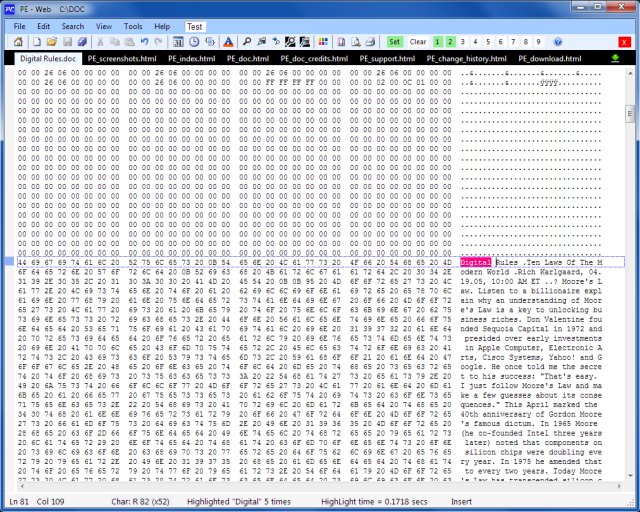
Task: Click the Home icon in toolbar
Action: click(x=18, y=42)
